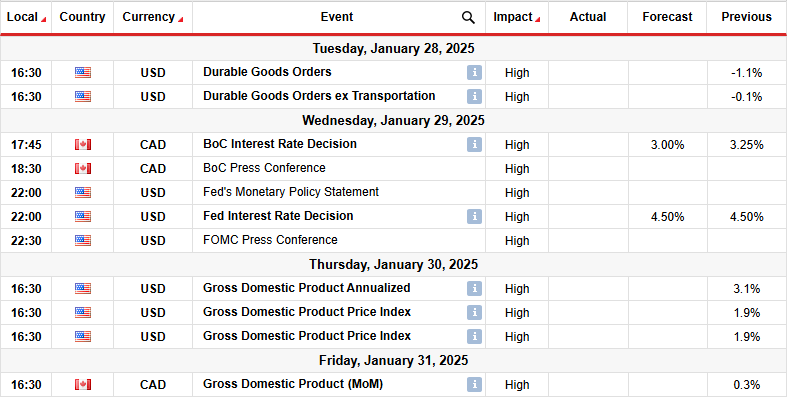Open the Currency column filter arrow
The image size is (787, 398).
[180, 20]
